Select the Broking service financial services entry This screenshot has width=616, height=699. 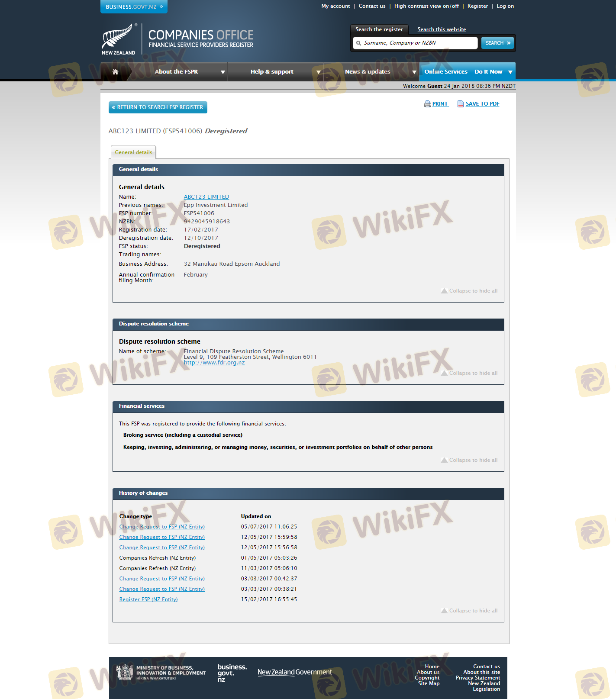point(183,435)
